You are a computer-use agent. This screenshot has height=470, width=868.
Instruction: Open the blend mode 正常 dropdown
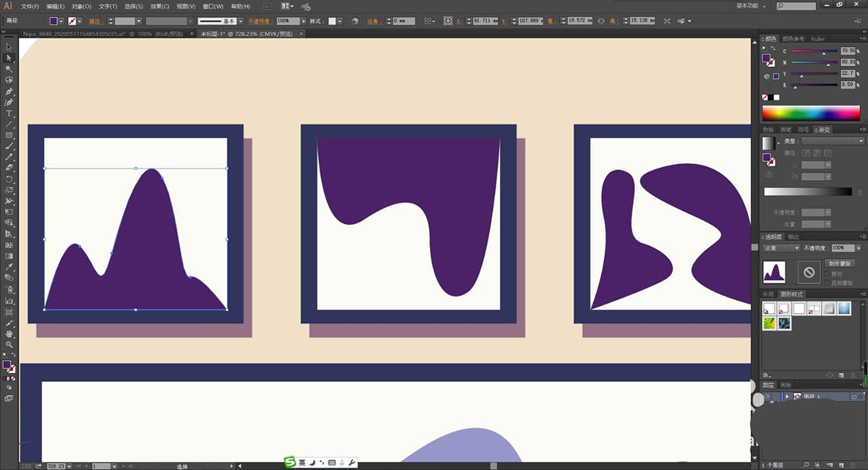780,248
